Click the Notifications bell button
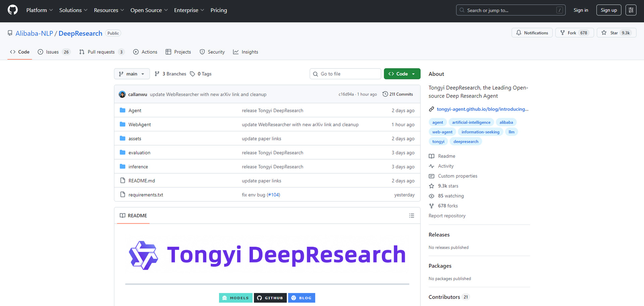The width and height of the screenshot is (644, 306). point(532,33)
